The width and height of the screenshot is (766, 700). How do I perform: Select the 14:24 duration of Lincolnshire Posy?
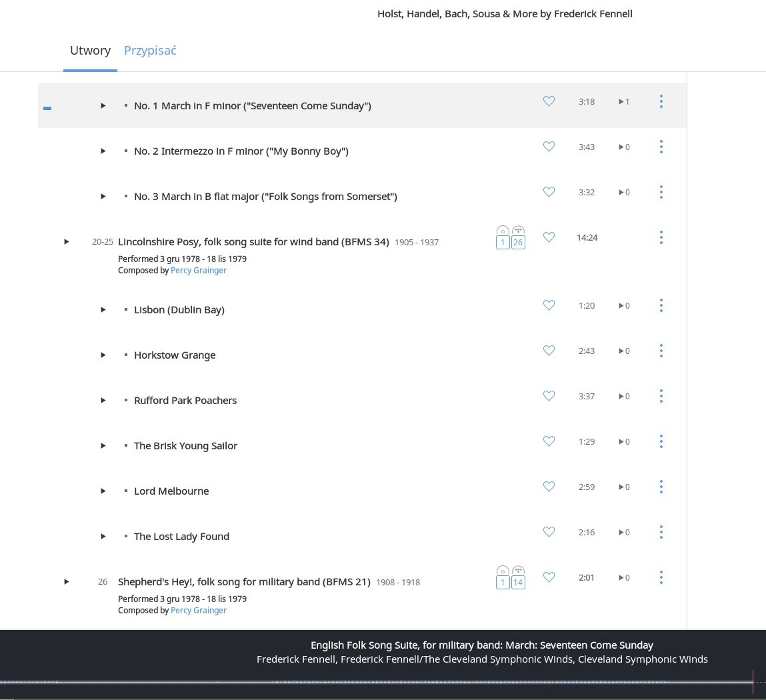[587, 237]
